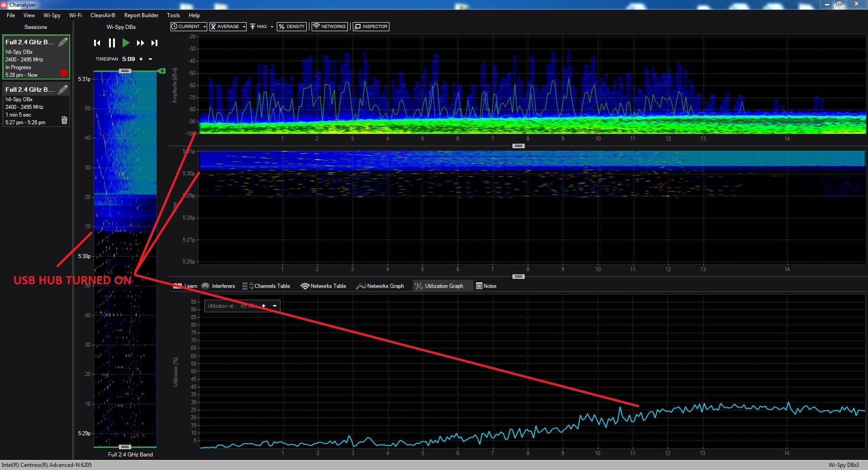The height and width of the screenshot is (470, 868).
Task: Open the CURRENT trace dropdown arrow
Action: 204,27
